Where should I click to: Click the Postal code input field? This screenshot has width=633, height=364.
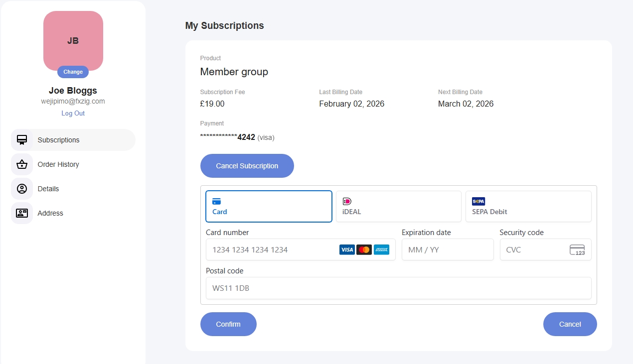[x=398, y=288]
